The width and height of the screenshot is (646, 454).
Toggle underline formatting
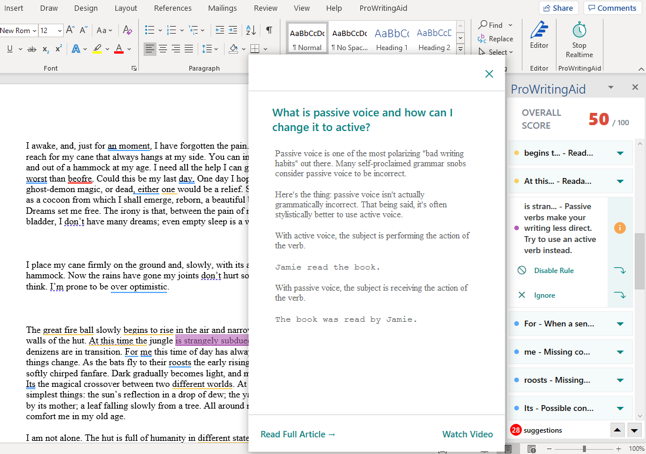(x=10, y=49)
